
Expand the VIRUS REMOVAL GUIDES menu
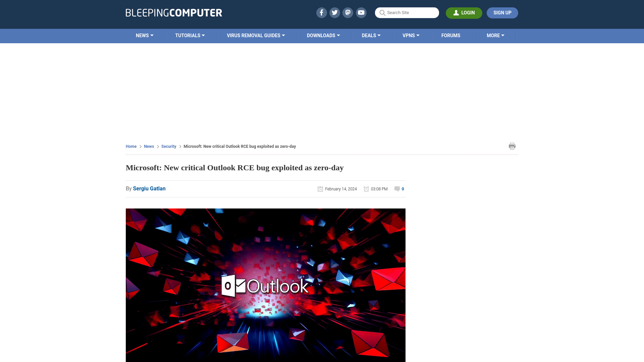coord(256,36)
